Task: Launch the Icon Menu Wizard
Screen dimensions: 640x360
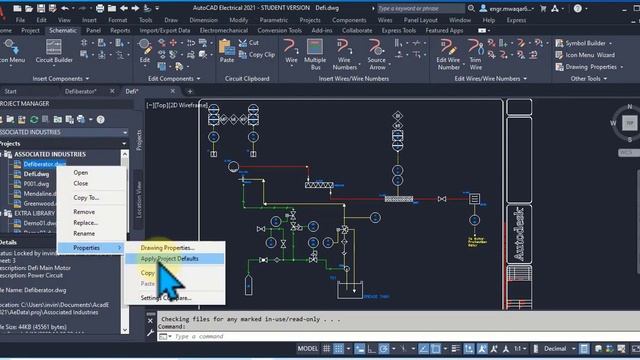Action: 585,55
